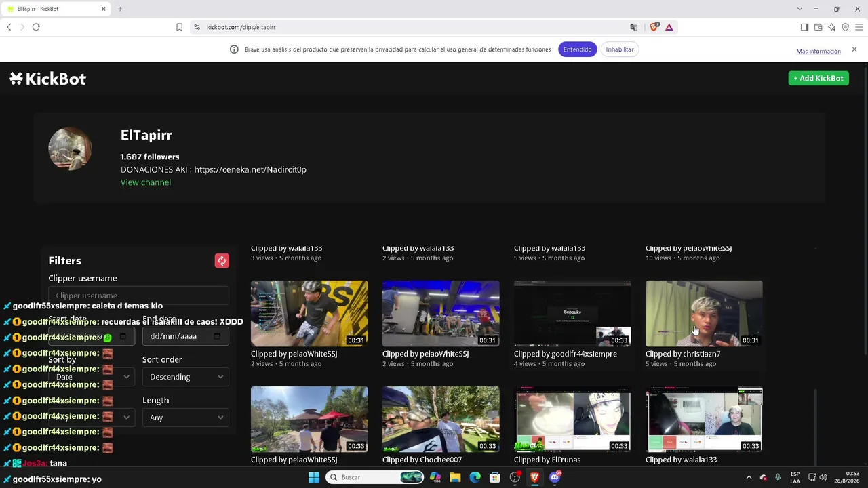Click the ElTapirr channel name heading
The height and width of the screenshot is (488, 868).
click(146, 135)
